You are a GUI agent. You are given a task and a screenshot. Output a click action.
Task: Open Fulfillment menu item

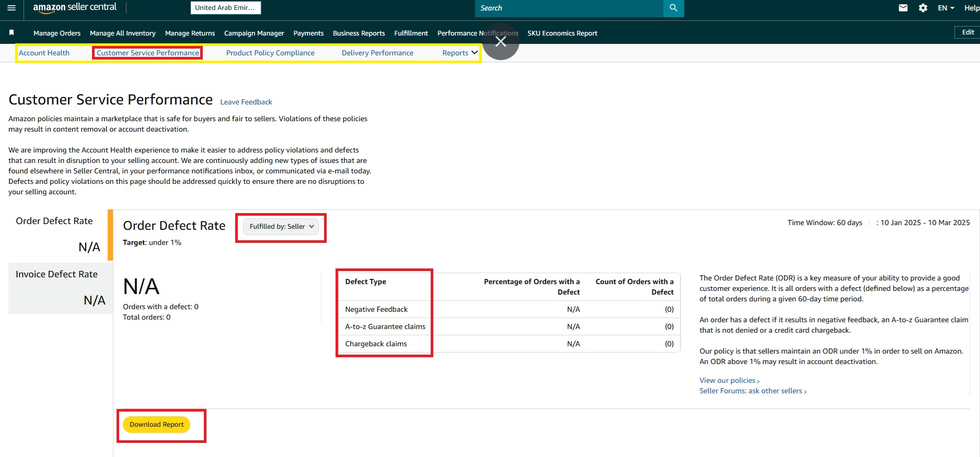click(411, 33)
